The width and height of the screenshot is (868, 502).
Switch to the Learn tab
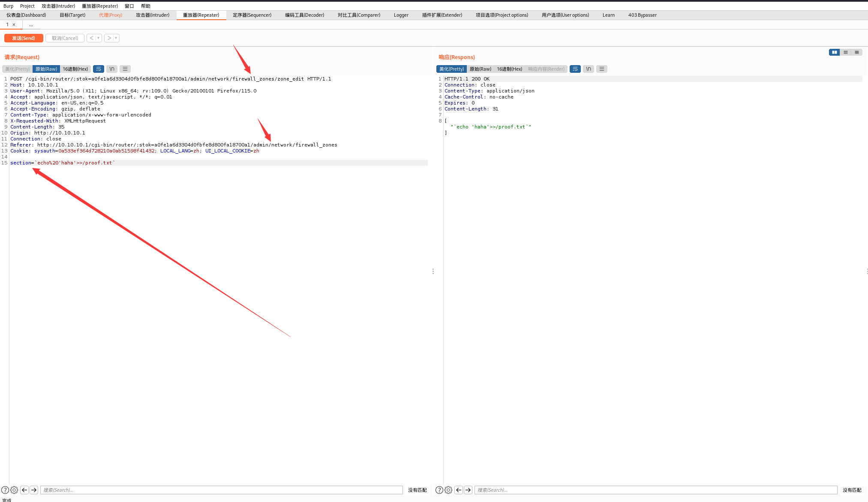point(609,15)
